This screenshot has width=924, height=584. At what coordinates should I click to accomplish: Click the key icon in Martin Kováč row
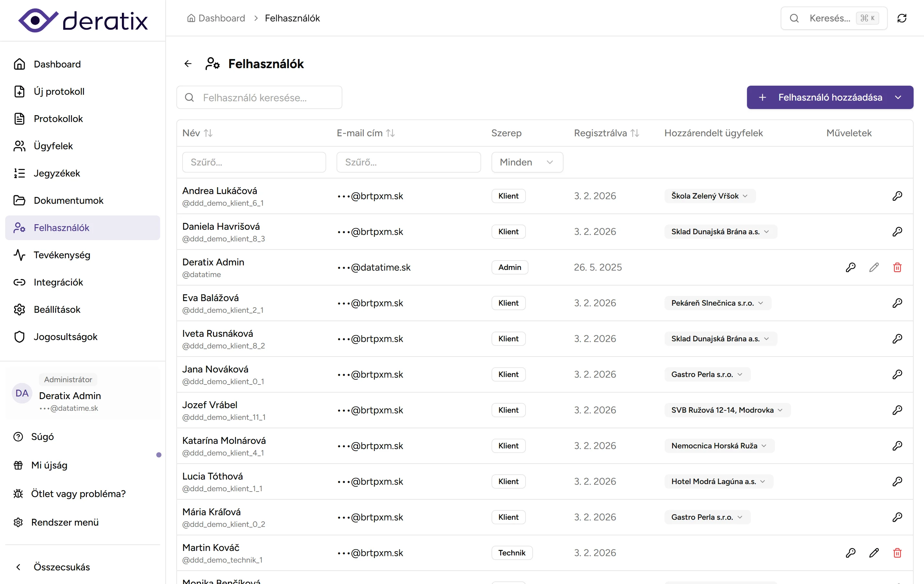pyautogui.click(x=850, y=553)
